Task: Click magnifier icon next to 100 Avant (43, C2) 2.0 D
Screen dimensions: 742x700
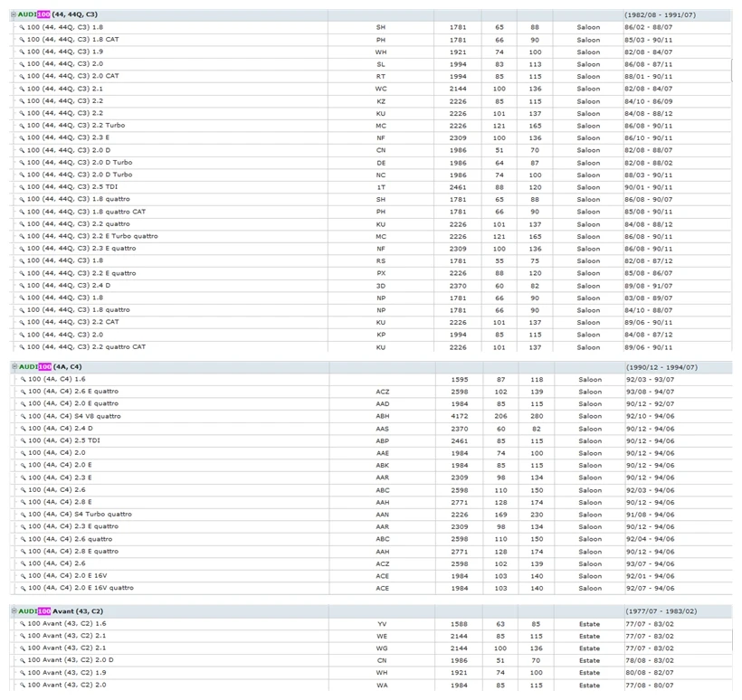Action: point(23,660)
